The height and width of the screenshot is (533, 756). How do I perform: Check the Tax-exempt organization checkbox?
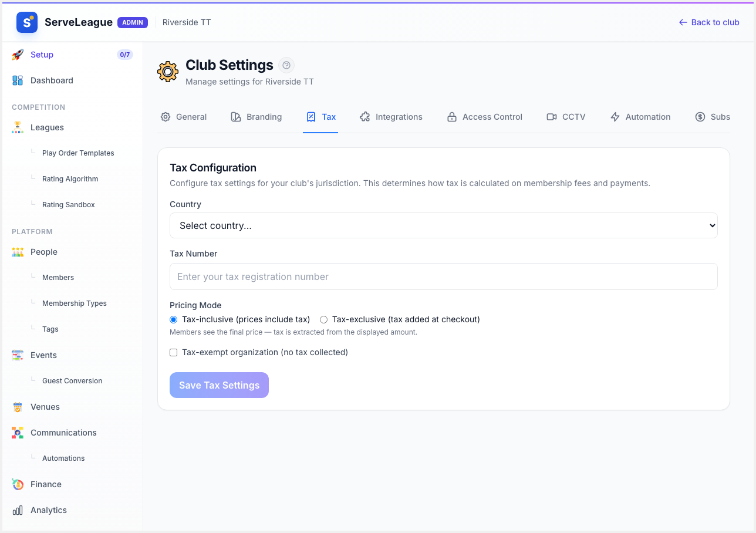click(x=173, y=353)
